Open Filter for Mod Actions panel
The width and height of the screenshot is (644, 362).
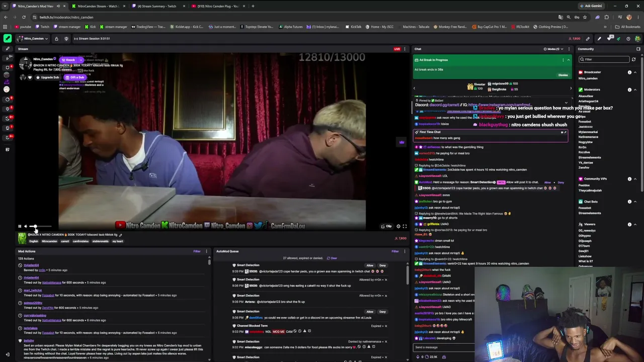197,251
